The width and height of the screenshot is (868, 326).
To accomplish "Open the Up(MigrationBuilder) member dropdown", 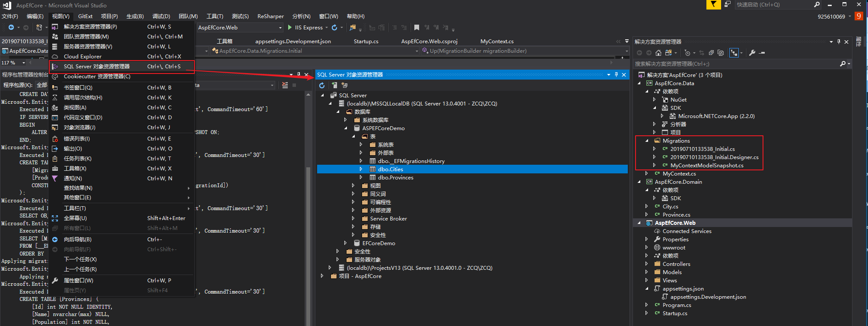I will (x=626, y=51).
